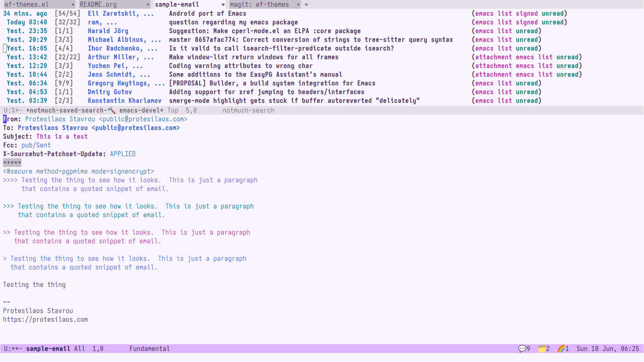This screenshot has height=362, width=644.
Task: Click the "Today 03:40" timestamp
Action: tap(27, 22)
